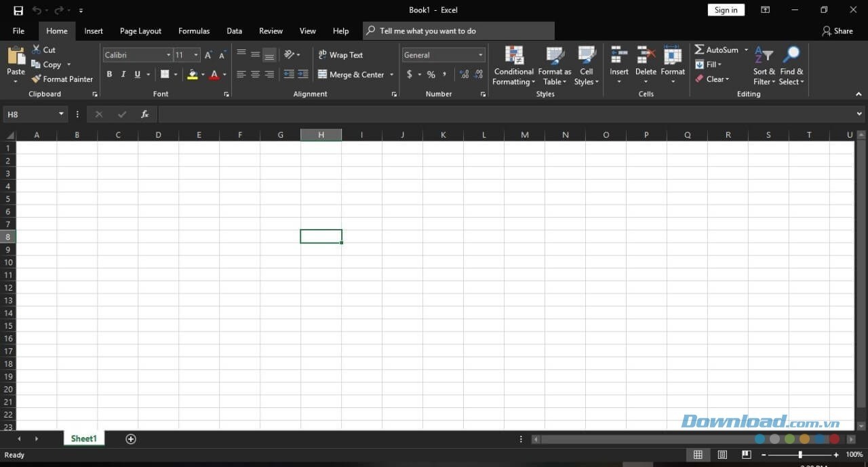Switch to Normal view in the status bar
Viewport: 868px width, 467px height.
click(x=698, y=454)
